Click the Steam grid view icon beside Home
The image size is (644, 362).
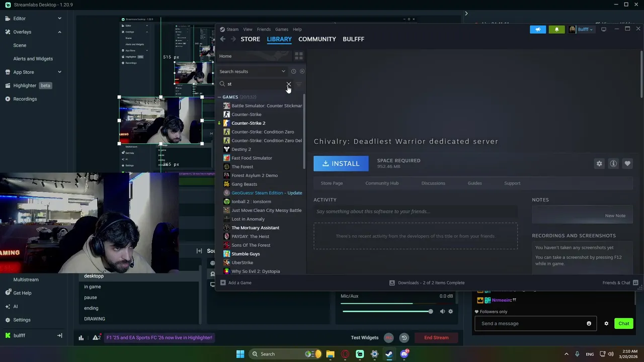tap(299, 56)
